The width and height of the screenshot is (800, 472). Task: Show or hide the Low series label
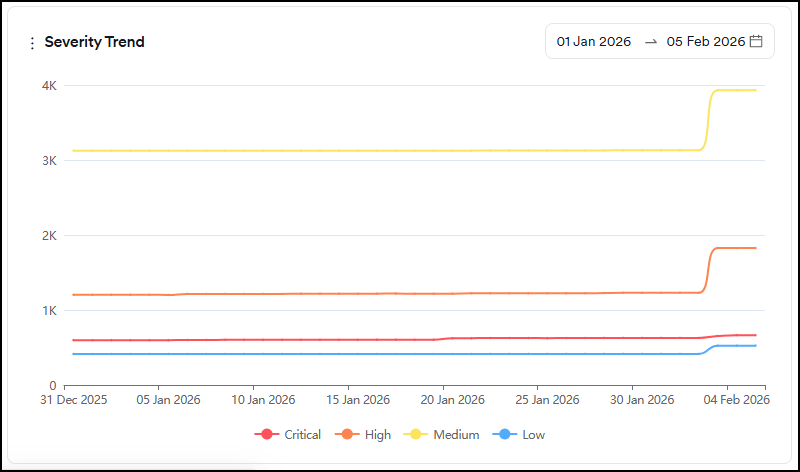pos(533,435)
